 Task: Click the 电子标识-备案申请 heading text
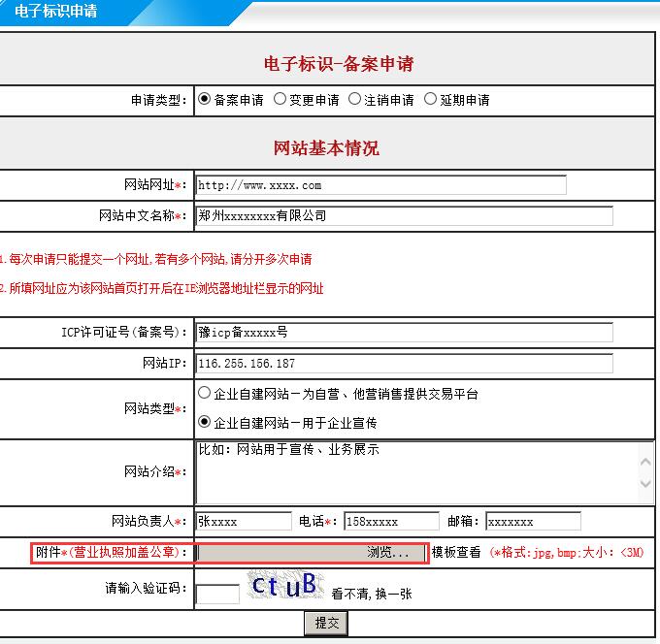tap(339, 64)
